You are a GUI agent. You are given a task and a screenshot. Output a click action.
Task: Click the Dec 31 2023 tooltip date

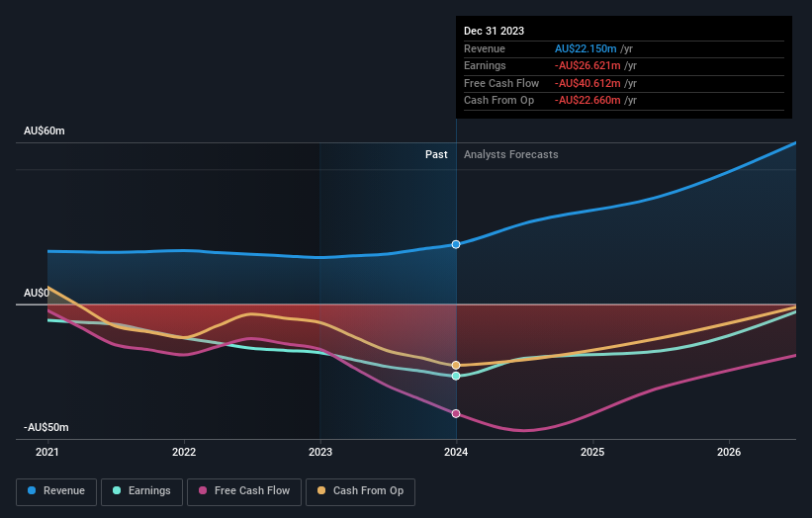point(495,31)
